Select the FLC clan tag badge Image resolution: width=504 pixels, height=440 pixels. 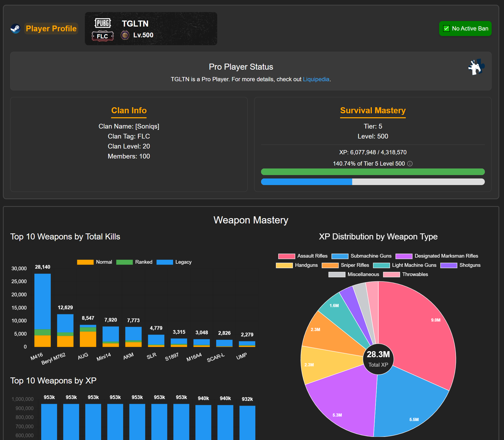[x=103, y=36]
